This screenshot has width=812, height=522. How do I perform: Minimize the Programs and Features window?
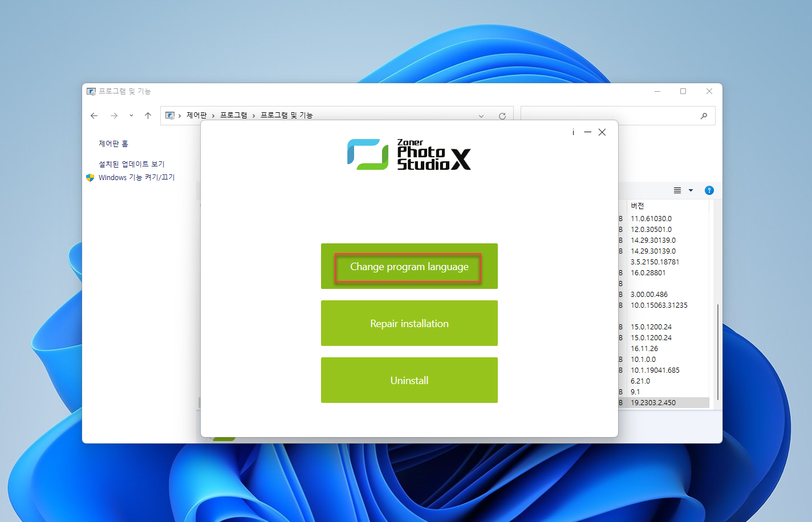[657, 91]
